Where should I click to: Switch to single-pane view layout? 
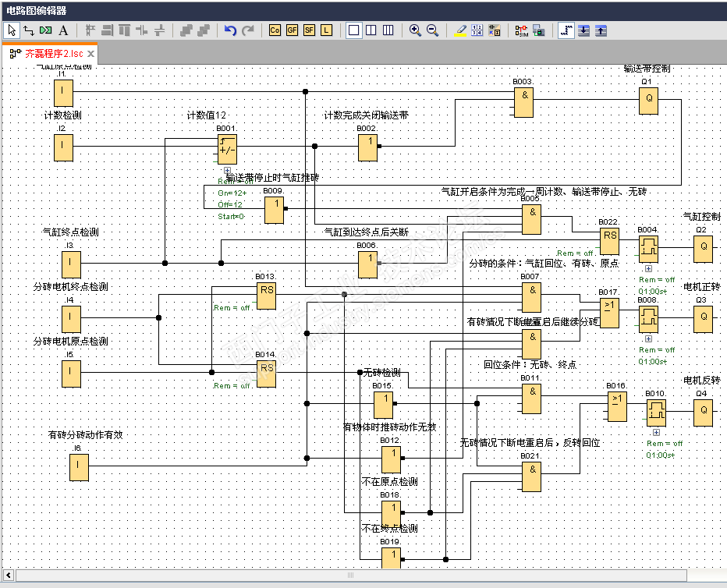tap(353, 30)
